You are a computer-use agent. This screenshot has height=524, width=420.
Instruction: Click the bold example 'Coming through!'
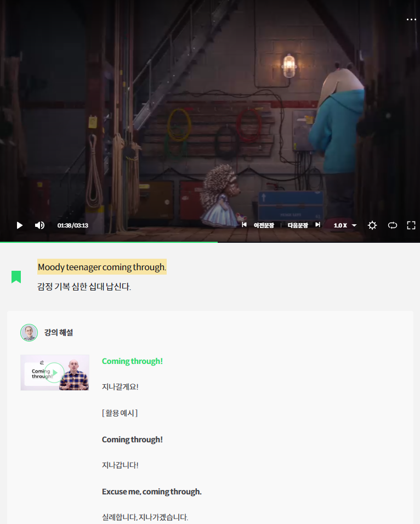(x=133, y=440)
